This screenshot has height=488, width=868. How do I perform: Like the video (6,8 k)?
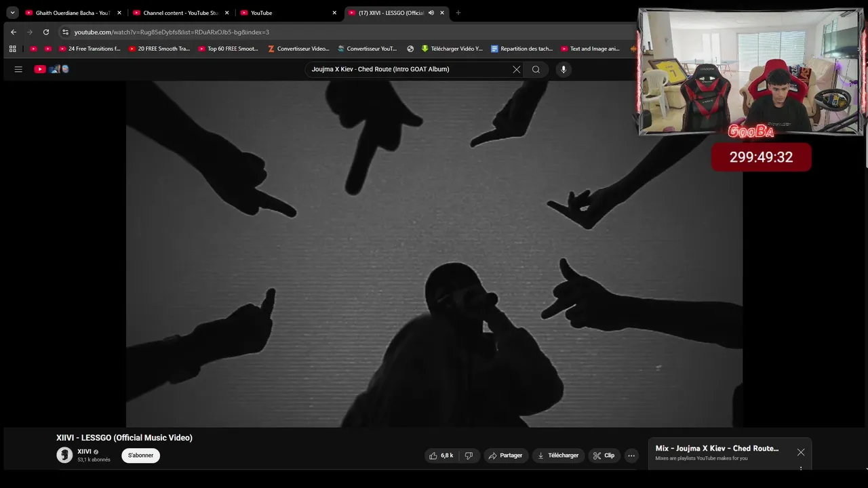[441, 455]
